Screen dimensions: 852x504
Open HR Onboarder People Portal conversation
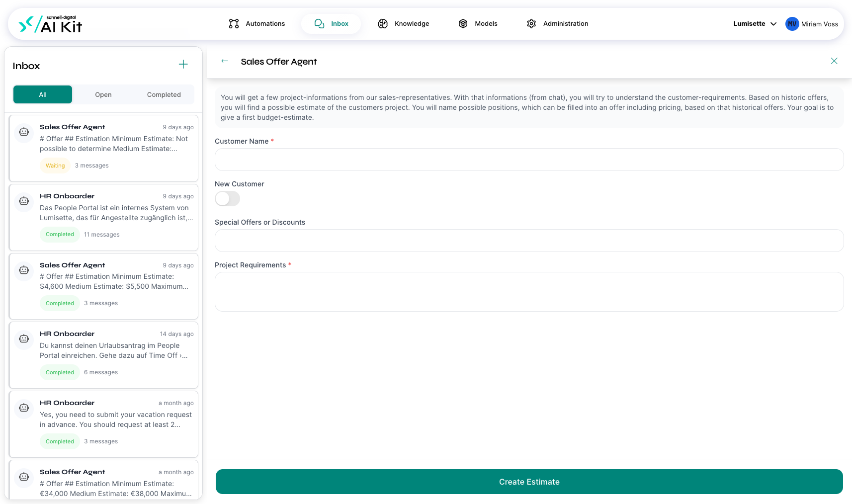coord(103,217)
